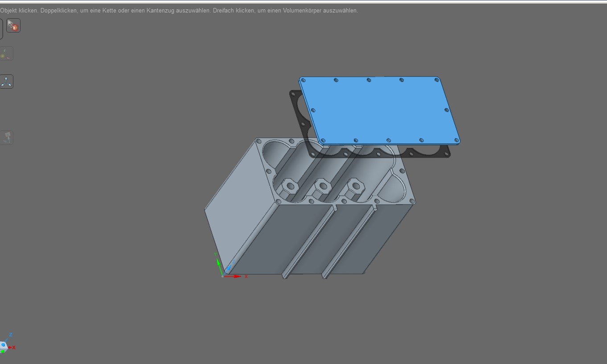Click the dimmed tool icon below the move tool

pyautogui.click(x=7, y=137)
